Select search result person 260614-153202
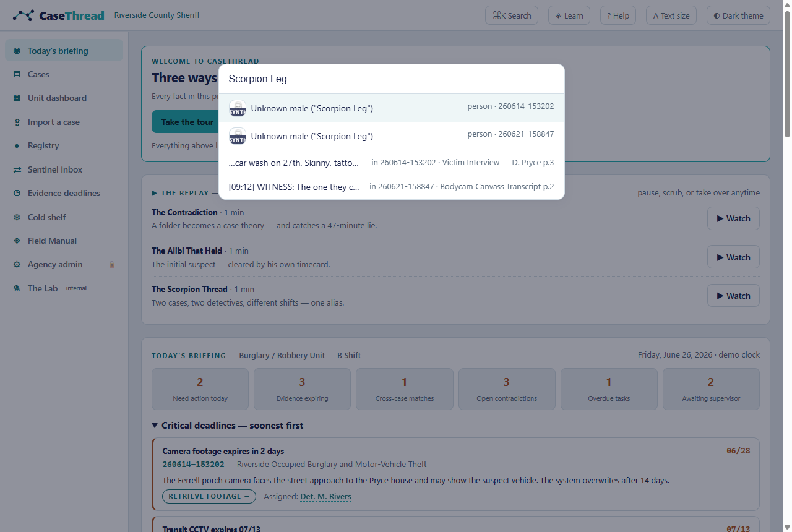Screen dimensions: 792x532 [392, 108]
